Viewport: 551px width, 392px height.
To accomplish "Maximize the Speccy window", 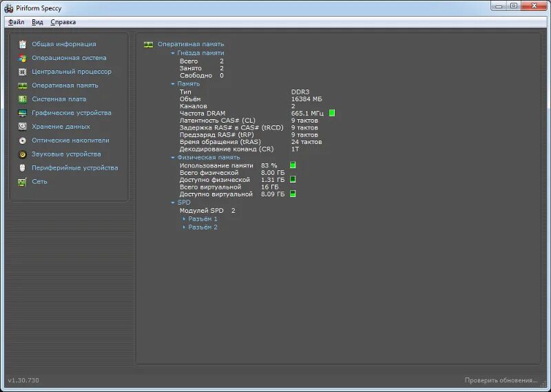I will 514,6.
